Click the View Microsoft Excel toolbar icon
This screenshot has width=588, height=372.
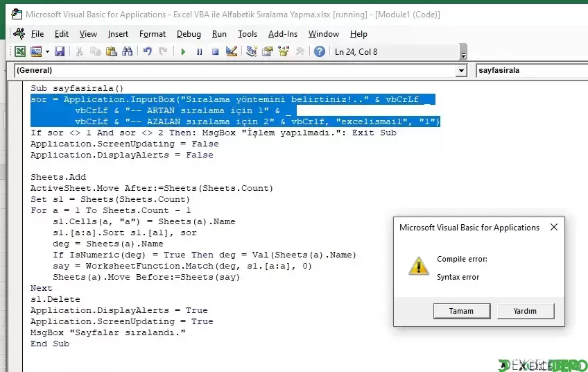coord(20,51)
